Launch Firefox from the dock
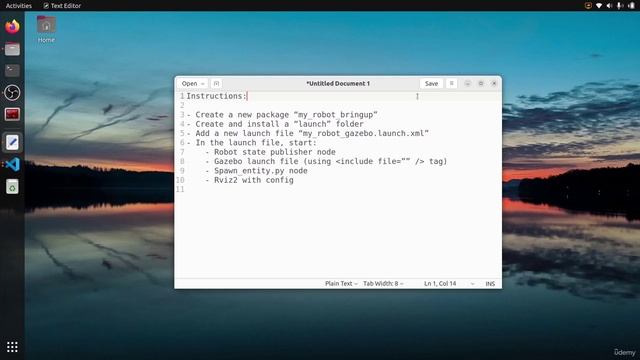 (12, 27)
